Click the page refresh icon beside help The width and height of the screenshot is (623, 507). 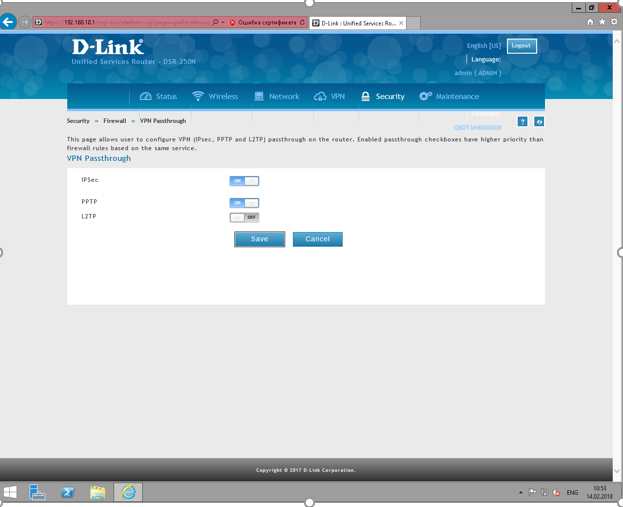pos(539,122)
